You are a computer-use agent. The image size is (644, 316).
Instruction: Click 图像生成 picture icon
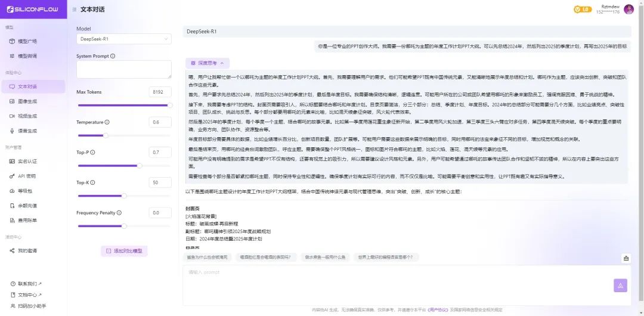tap(12, 101)
